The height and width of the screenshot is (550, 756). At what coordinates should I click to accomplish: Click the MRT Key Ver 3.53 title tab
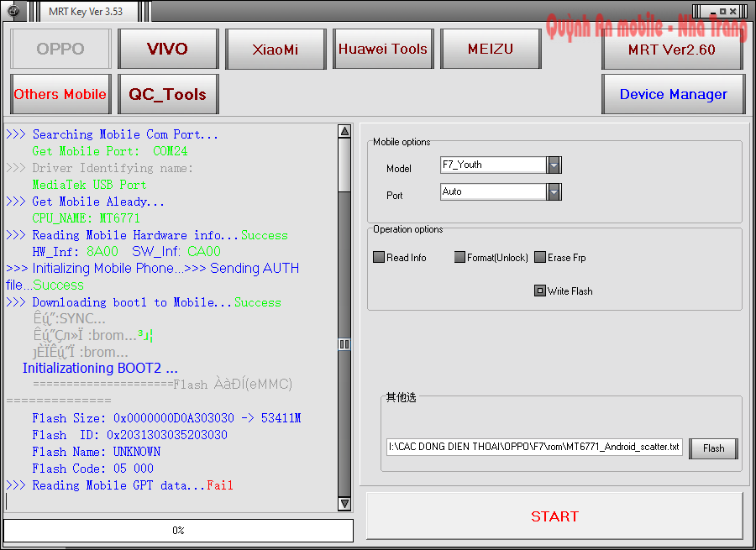pyautogui.click(x=86, y=11)
